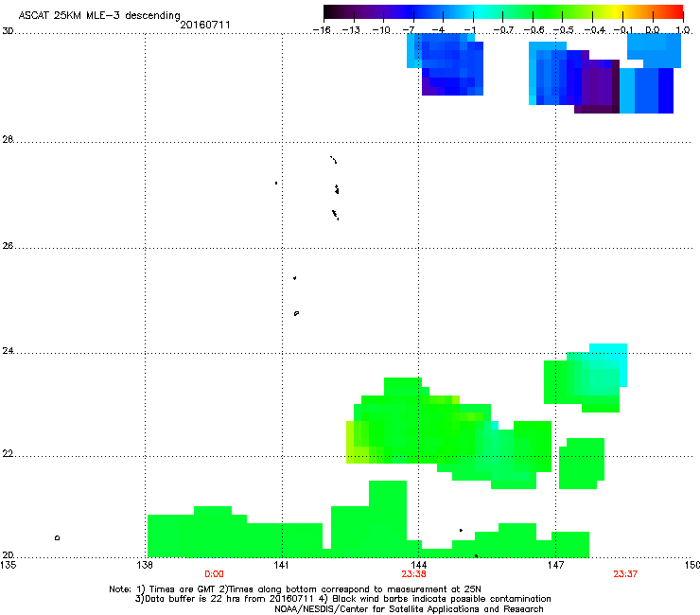Screen dimensions: 700x615
Task: Click the red time stamp '23:37'
Action: tap(625, 574)
